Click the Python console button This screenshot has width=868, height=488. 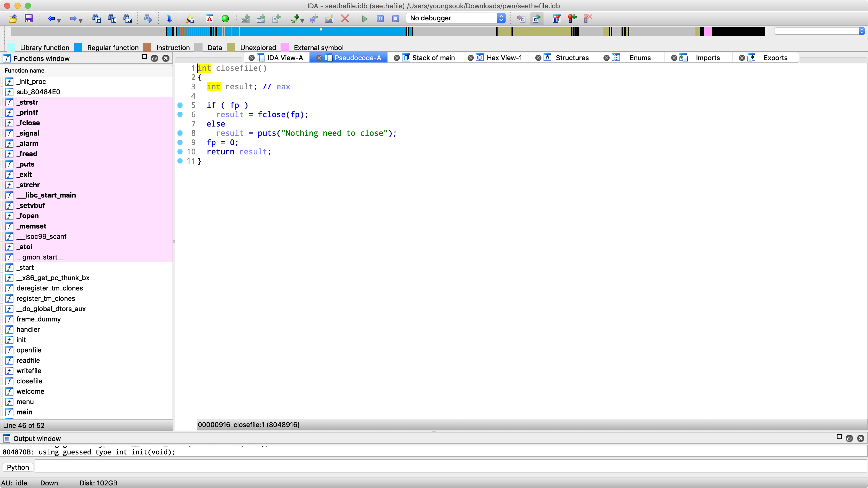tap(18, 467)
